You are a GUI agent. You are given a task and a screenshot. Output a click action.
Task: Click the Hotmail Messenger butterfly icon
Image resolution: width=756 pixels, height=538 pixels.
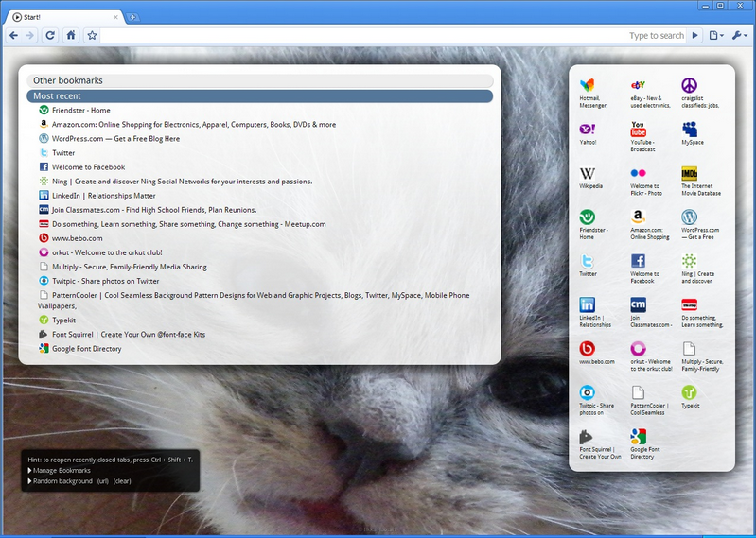click(588, 85)
